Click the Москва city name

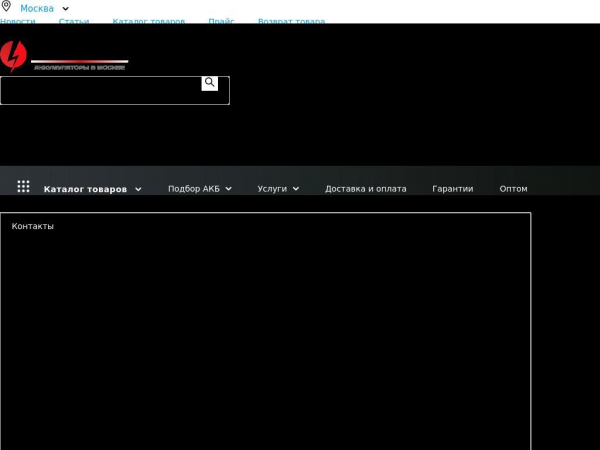click(37, 8)
